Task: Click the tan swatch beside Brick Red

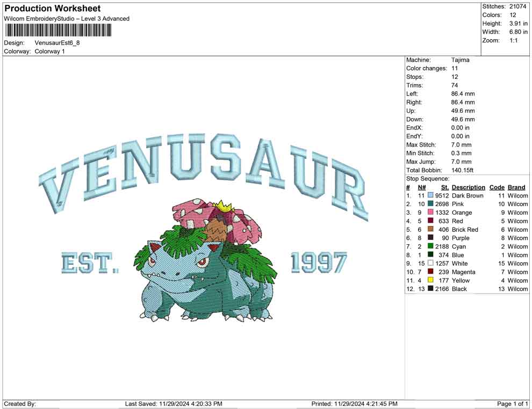Action: tap(430, 229)
